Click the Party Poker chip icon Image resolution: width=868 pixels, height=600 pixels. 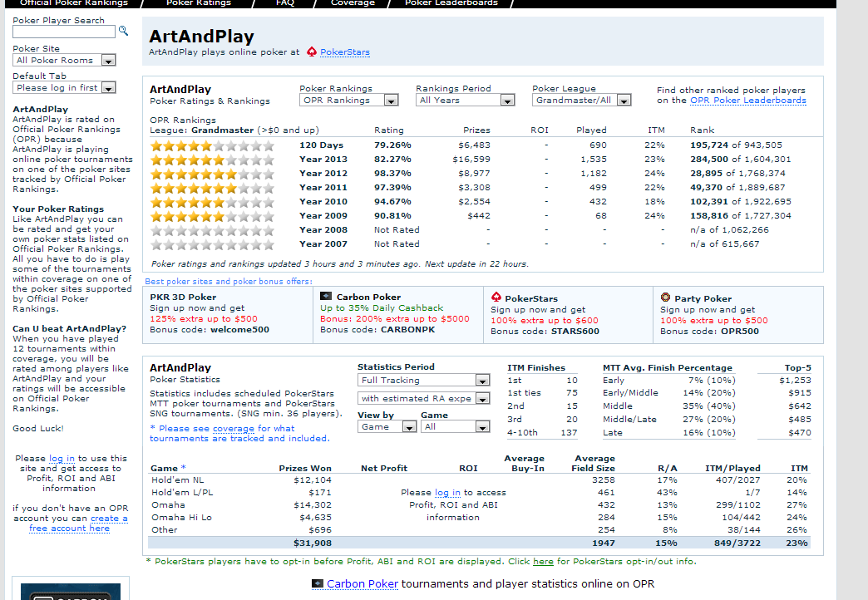665,298
